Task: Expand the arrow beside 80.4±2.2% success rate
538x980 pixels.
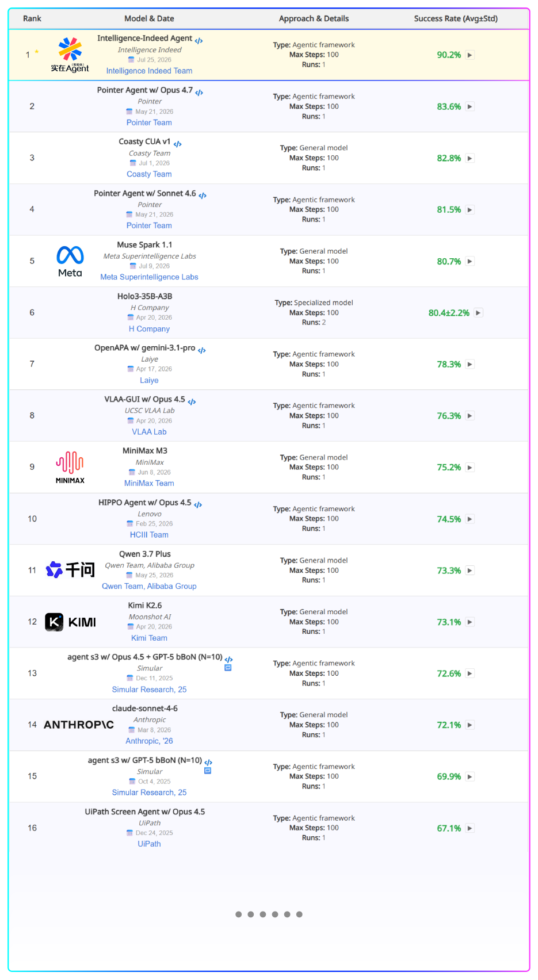Action: coord(478,313)
